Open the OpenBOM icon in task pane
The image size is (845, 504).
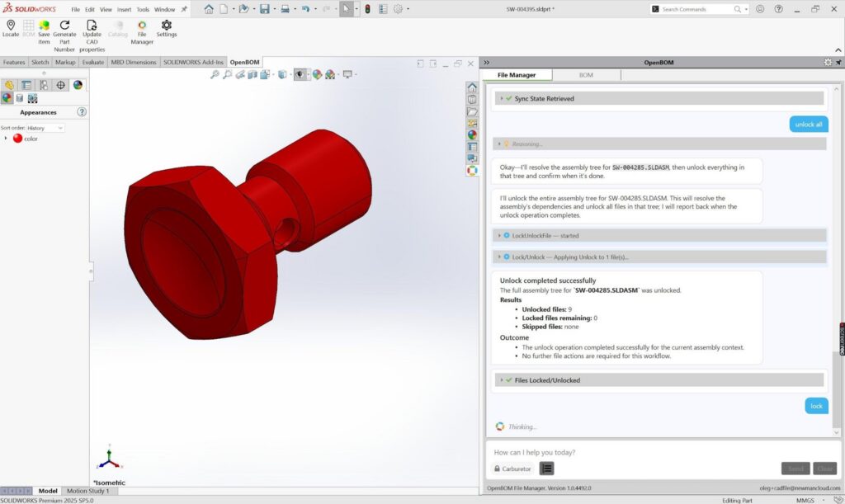(472, 171)
